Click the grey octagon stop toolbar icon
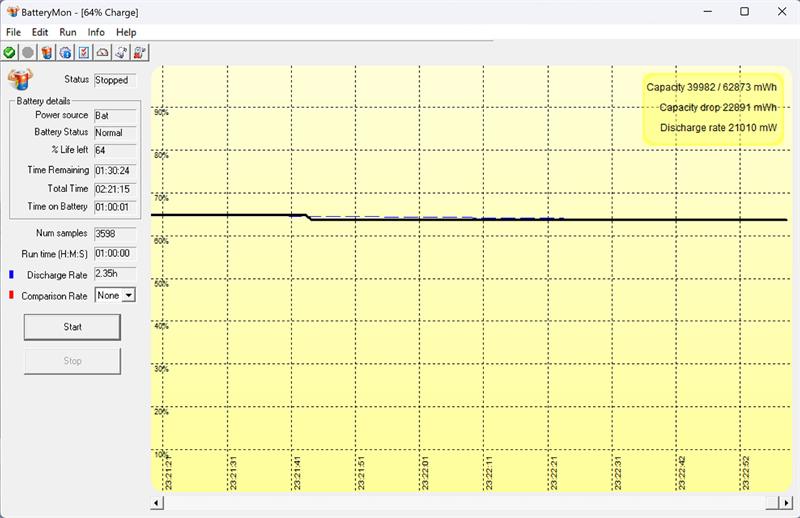 tap(28, 53)
